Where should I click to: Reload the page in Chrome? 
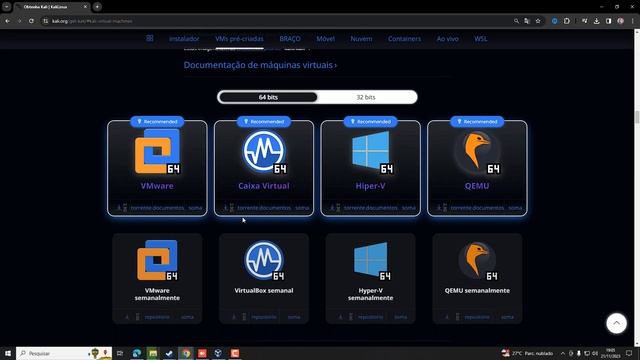[x=31, y=21]
